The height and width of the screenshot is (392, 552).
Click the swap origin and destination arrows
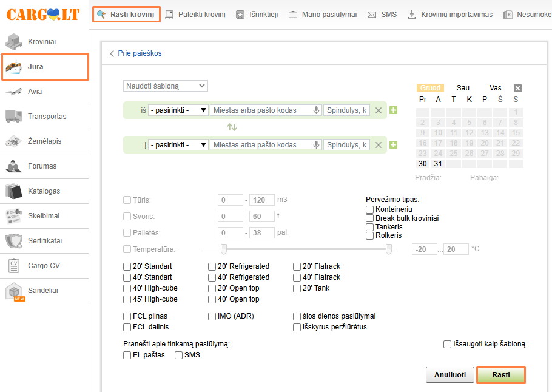click(232, 127)
